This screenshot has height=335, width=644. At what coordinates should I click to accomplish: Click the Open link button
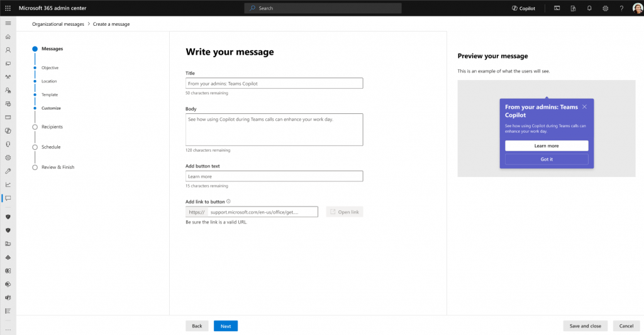345,212
